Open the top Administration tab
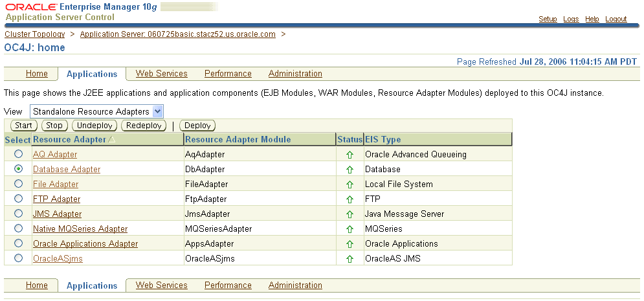 pyautogui.click(x=295, y=74)
